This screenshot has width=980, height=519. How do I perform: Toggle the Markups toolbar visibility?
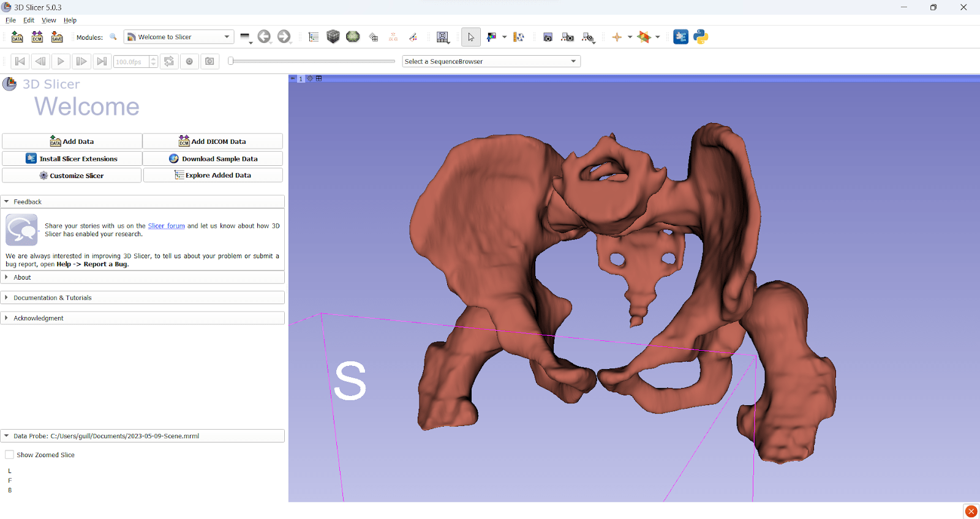click(x=519, y=37)
